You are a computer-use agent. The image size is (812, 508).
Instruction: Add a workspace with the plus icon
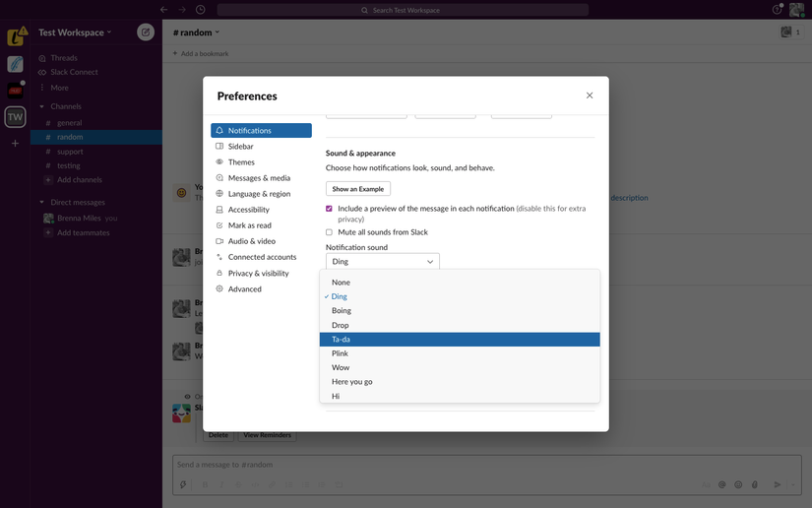coord(16,144)
